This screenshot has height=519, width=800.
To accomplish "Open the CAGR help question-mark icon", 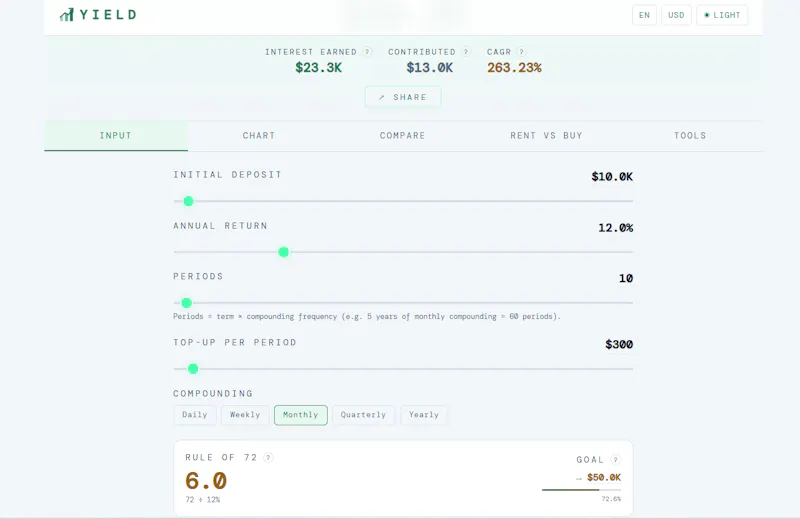I will tap(521, 52).
